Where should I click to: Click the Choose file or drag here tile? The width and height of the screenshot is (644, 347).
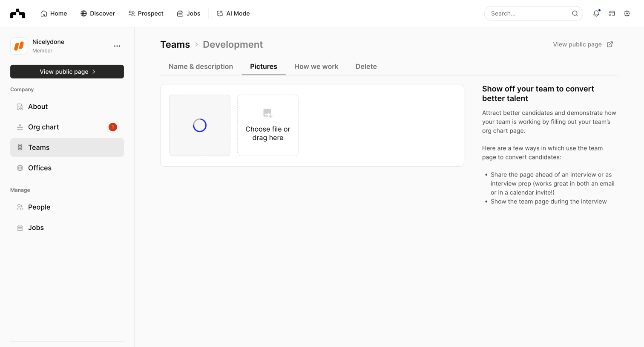268,125
